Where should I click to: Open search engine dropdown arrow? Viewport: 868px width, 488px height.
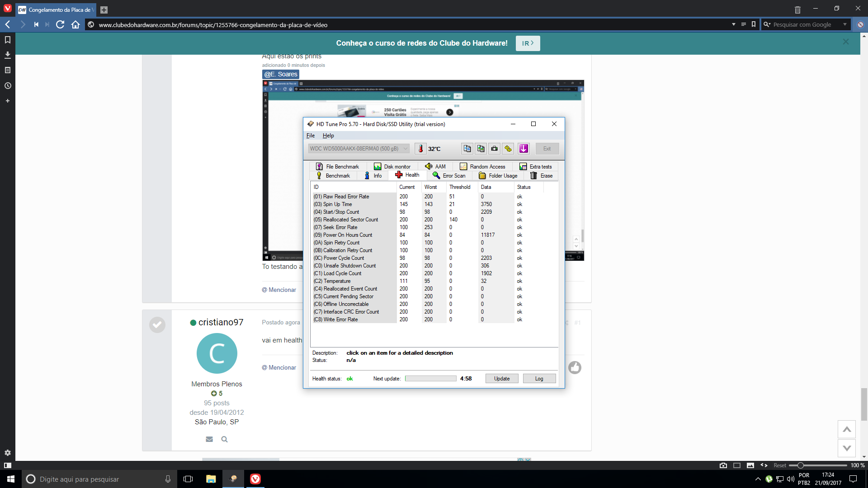[845, 24]
